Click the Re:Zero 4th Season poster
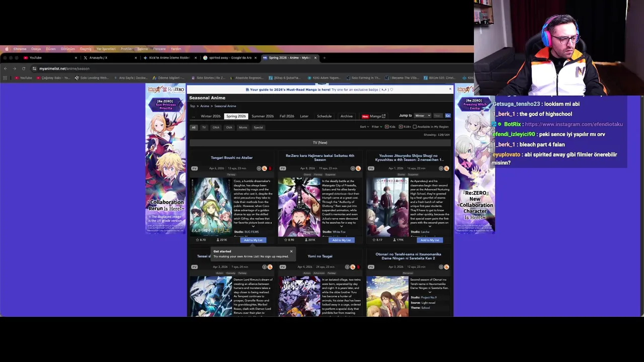The height and width of the screenshot is (362, 644). tap(299, 207)
